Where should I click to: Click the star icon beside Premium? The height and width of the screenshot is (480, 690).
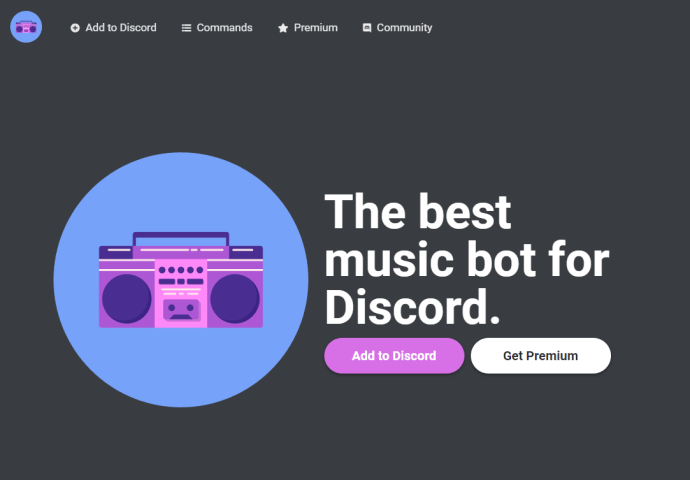[283, 28]
